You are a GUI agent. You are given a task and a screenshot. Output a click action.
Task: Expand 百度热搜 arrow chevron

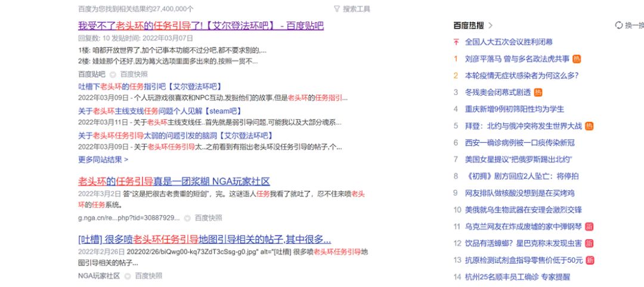(x=490, y=26)
